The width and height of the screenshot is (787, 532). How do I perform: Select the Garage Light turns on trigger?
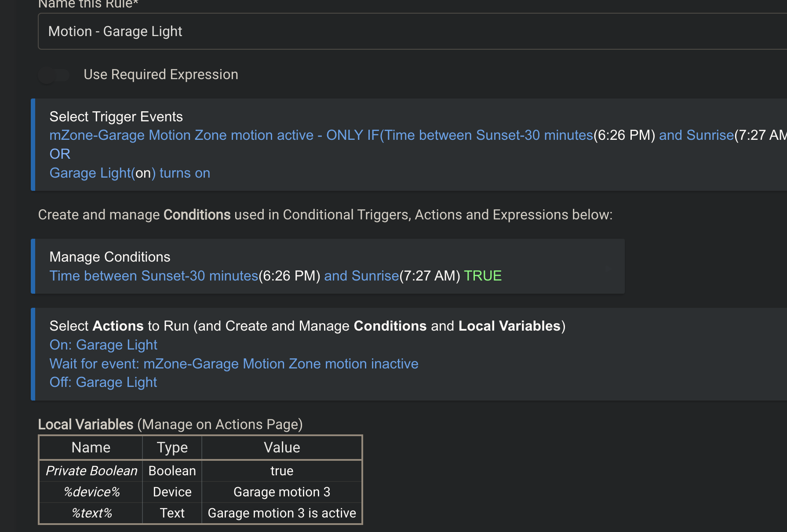130,173
